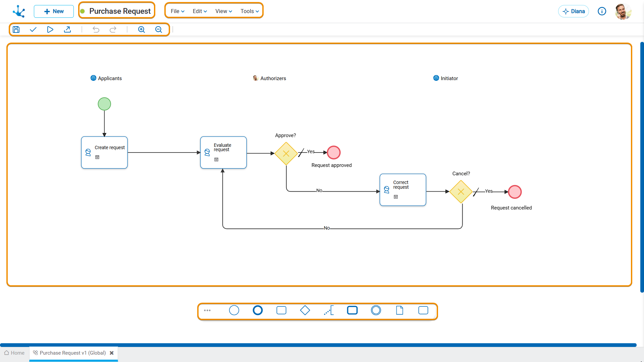This screenshot has height=362, width=644.
Task: Select the task rectangle in palette
Action: [281, 310]
